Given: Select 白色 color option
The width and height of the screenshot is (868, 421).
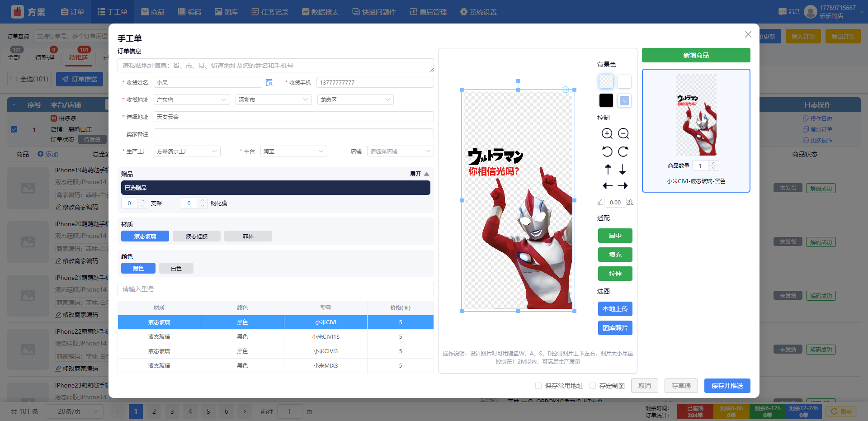Looking at the screenshot, I should tap(176, 268).
